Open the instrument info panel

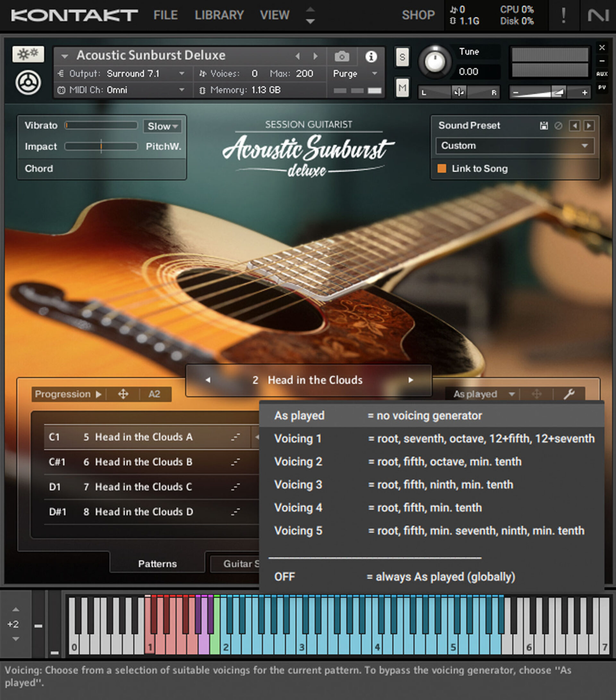371,57
